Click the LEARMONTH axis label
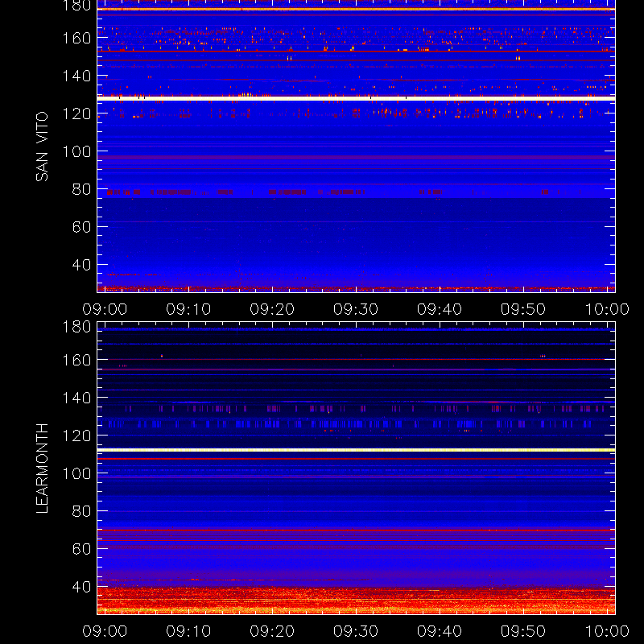 tap(42, 469)
